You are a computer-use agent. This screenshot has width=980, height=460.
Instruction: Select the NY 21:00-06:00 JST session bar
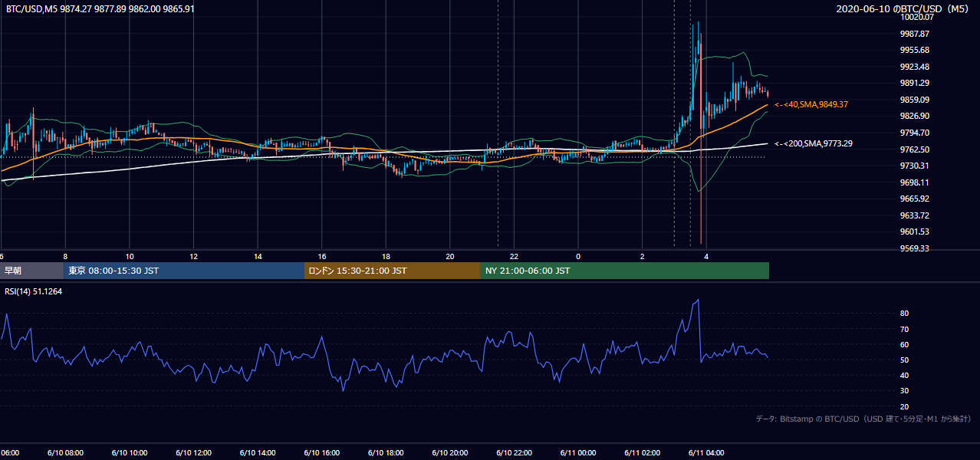pyautogui.click(x=625, y=271)
